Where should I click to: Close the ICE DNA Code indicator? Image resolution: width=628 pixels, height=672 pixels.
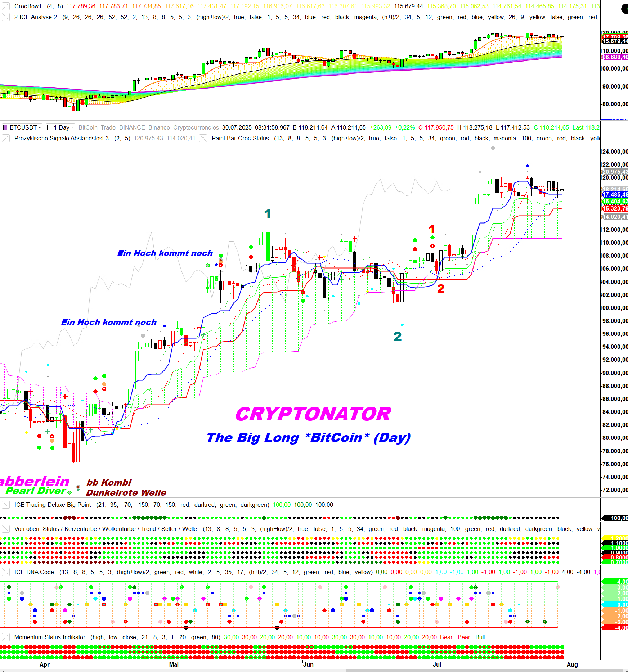click(x=6, y=572)
